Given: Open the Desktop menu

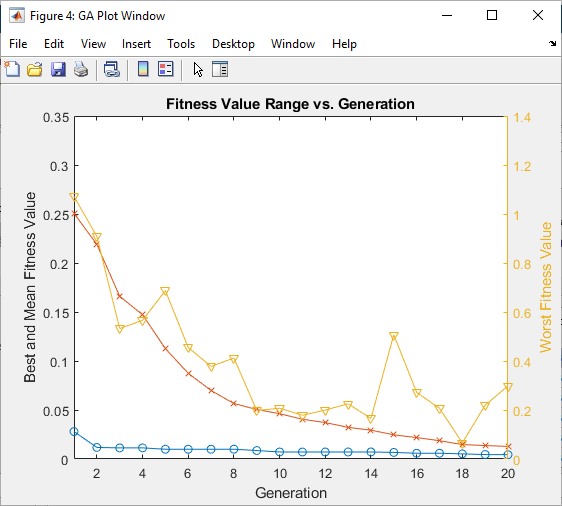Looking at the screenshot, I should point(233,44).
